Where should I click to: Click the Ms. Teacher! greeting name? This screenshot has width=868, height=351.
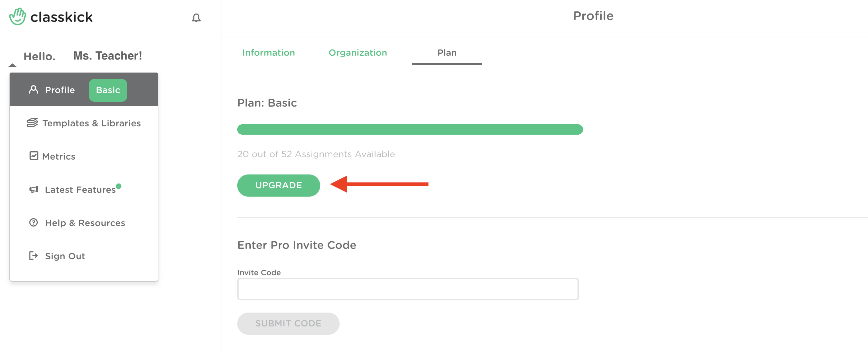[x=108, y=56]
